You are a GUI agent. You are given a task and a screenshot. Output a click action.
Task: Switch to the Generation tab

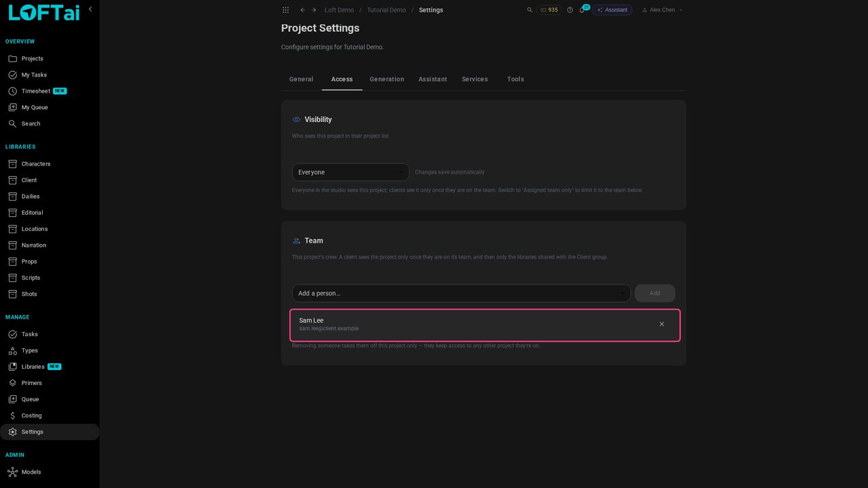click(387, 79)
